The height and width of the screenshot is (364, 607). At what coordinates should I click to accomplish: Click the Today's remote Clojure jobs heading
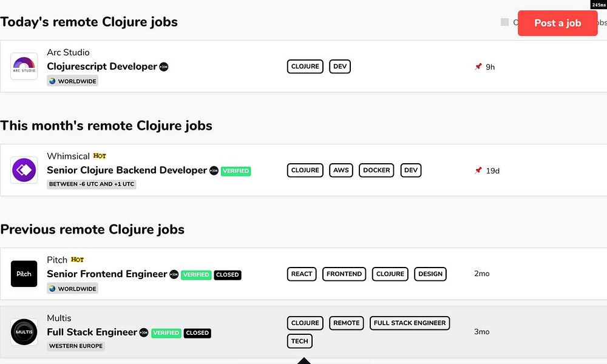pos(89,22)
